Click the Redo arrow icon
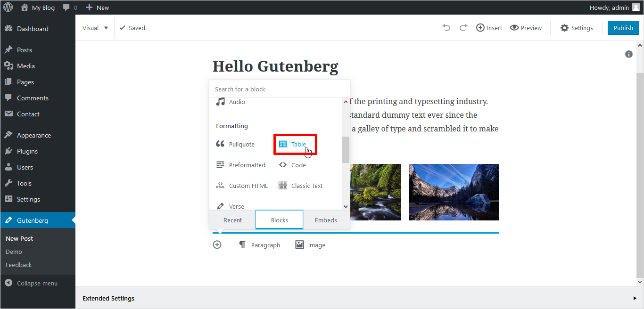The image size is (644, 309). (x=463, y=28)
